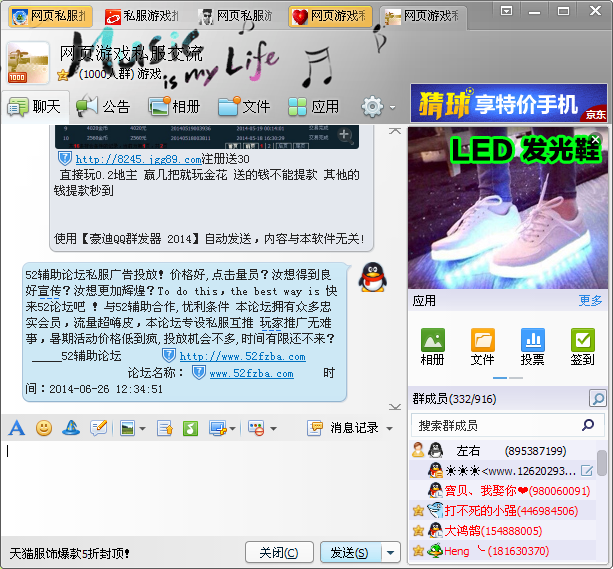Click the green music note icon
This screenshot has height=569, width=613.
190,428
